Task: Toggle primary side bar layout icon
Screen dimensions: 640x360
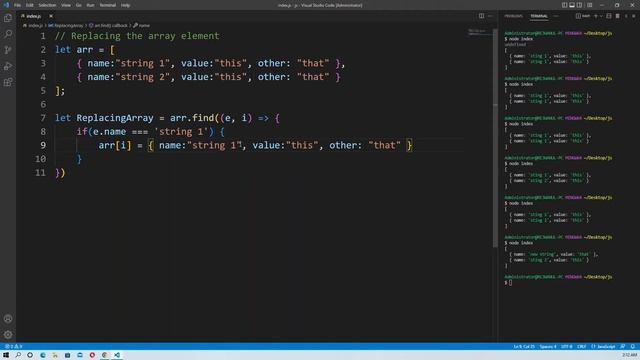Action: click(564, 5)
